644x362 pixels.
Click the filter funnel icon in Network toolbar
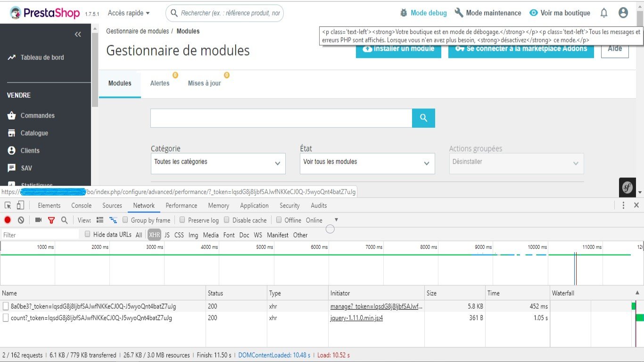point(51,220)
